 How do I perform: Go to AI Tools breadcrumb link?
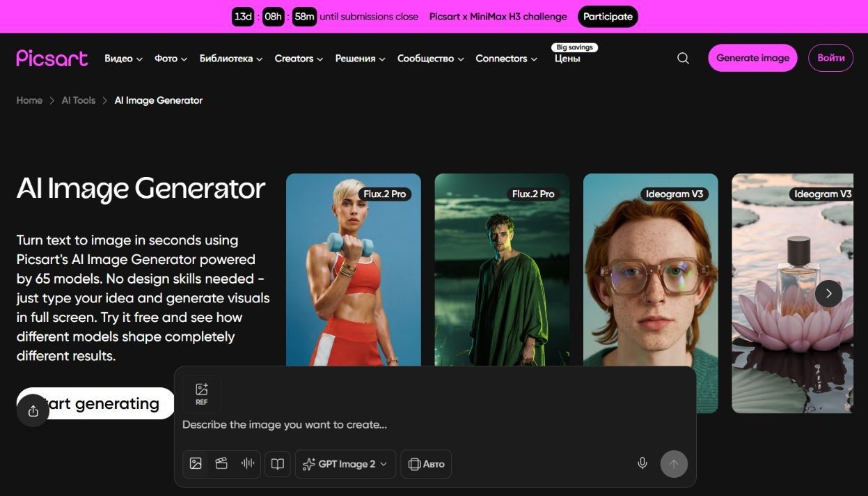click(x=78, y=100)
